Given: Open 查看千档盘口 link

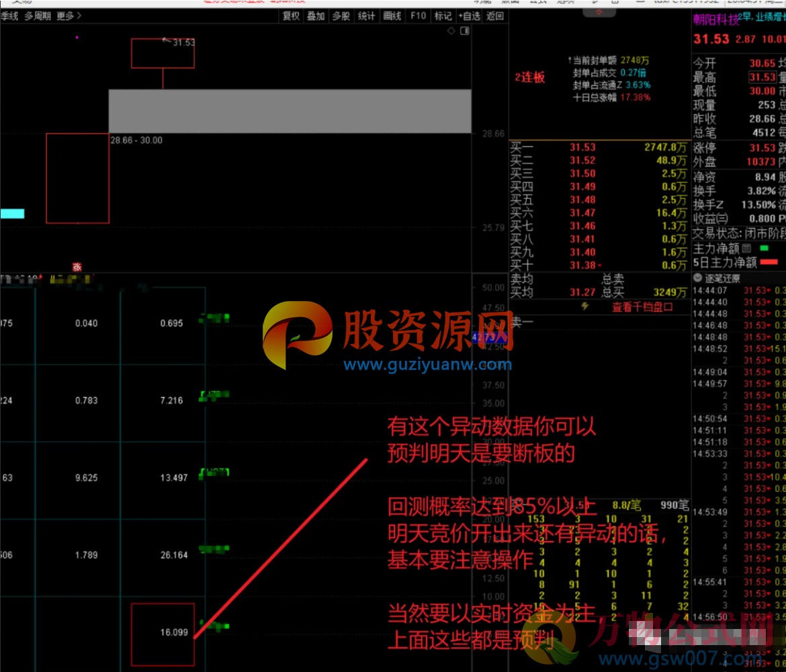Looking at the screenshot, I should (642, 307).
